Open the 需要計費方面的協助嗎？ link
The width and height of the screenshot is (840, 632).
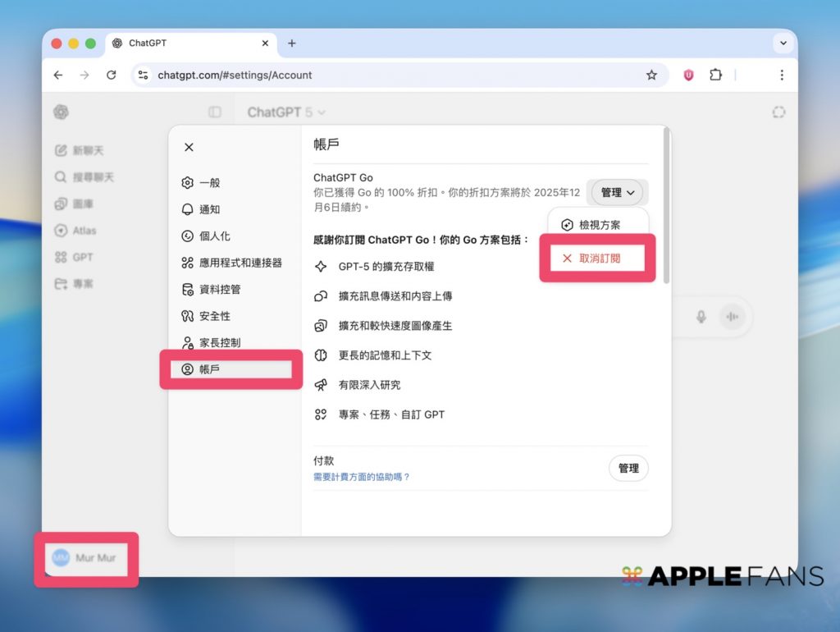coord(361,477)
